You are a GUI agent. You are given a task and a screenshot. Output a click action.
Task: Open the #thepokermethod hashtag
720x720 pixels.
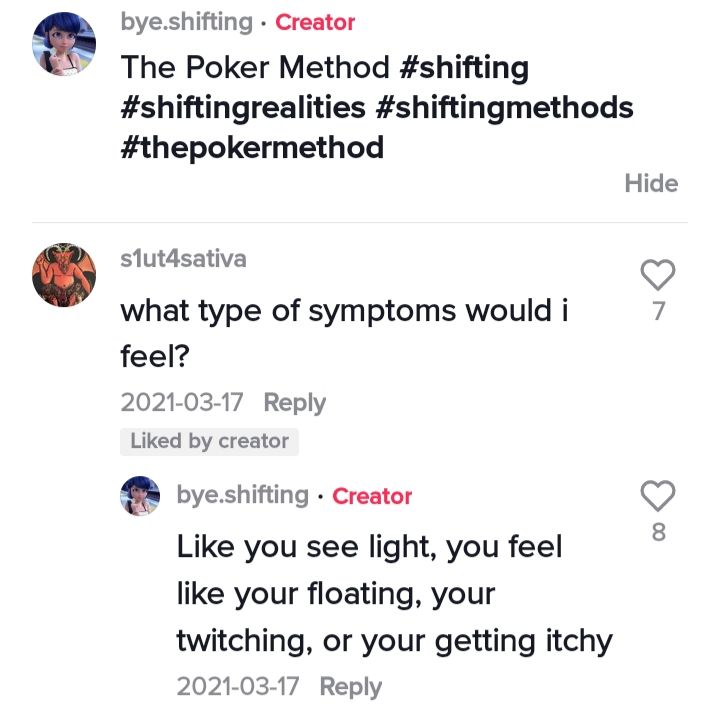click(252, 147)
